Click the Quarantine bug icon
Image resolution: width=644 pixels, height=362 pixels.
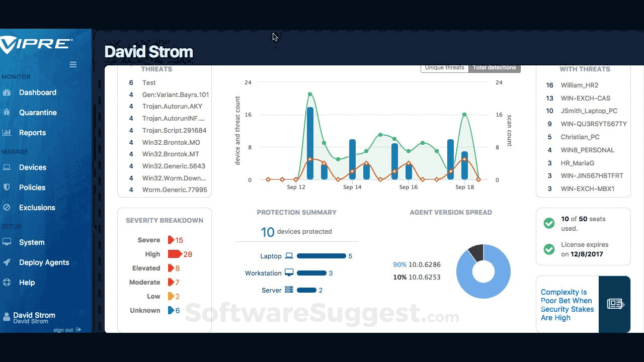click(7, 113)
